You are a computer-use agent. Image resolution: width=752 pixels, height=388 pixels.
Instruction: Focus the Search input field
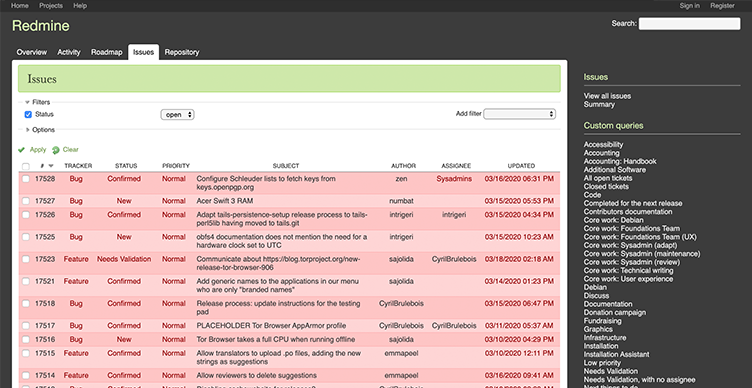[x=689, y=24]
